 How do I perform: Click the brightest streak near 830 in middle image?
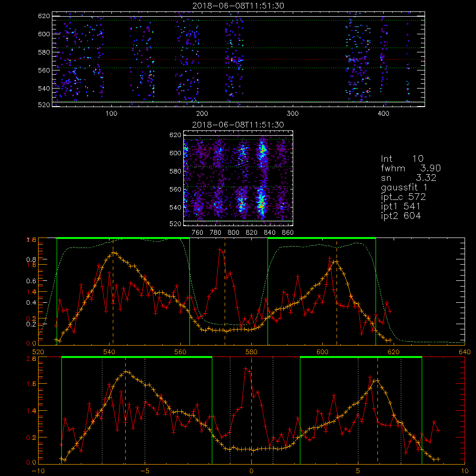point(261,179)
